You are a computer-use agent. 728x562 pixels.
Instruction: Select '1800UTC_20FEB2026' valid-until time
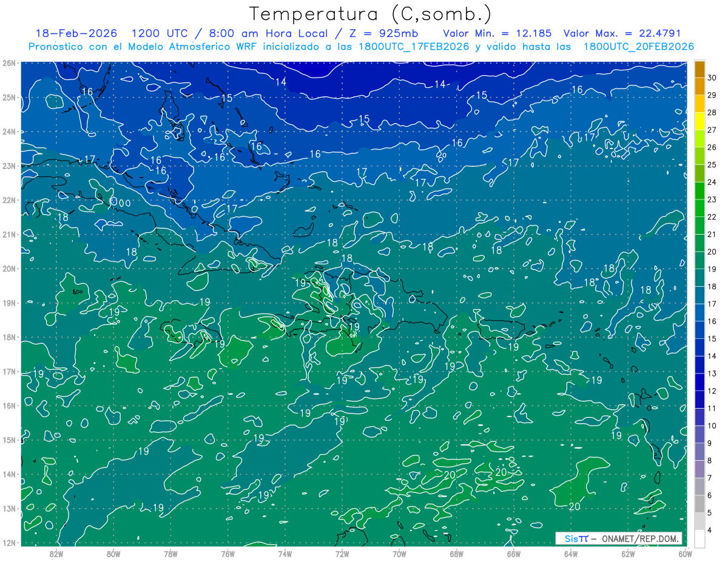click(638, 47)
